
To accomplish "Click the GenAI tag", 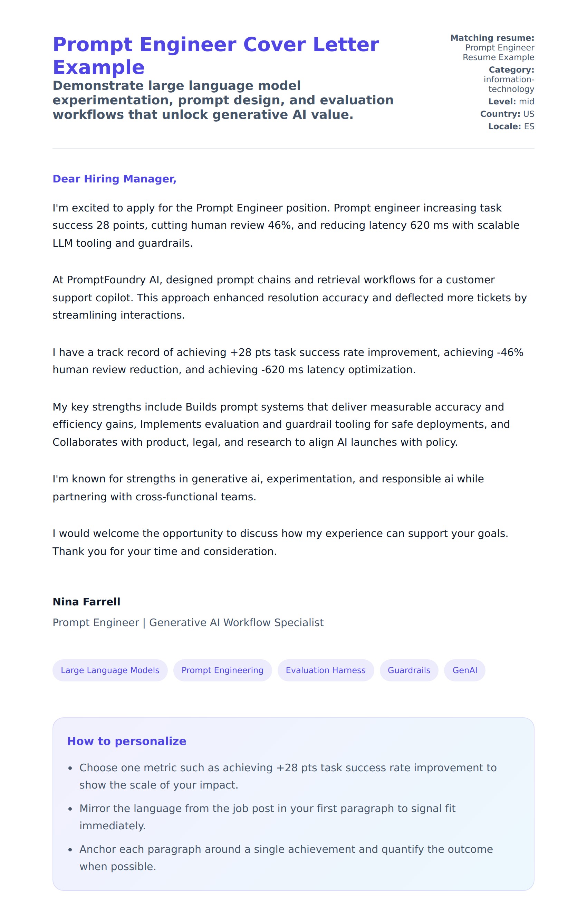I will pos(465,670).
